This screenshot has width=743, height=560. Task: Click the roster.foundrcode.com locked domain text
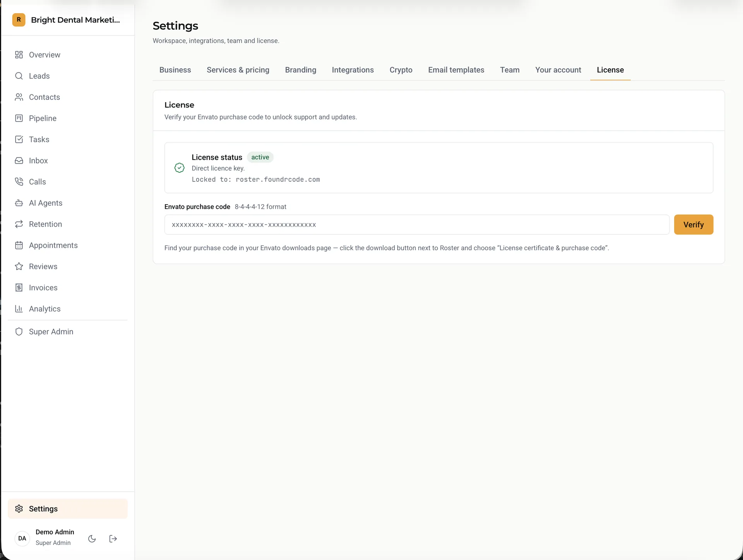[277, 179]
